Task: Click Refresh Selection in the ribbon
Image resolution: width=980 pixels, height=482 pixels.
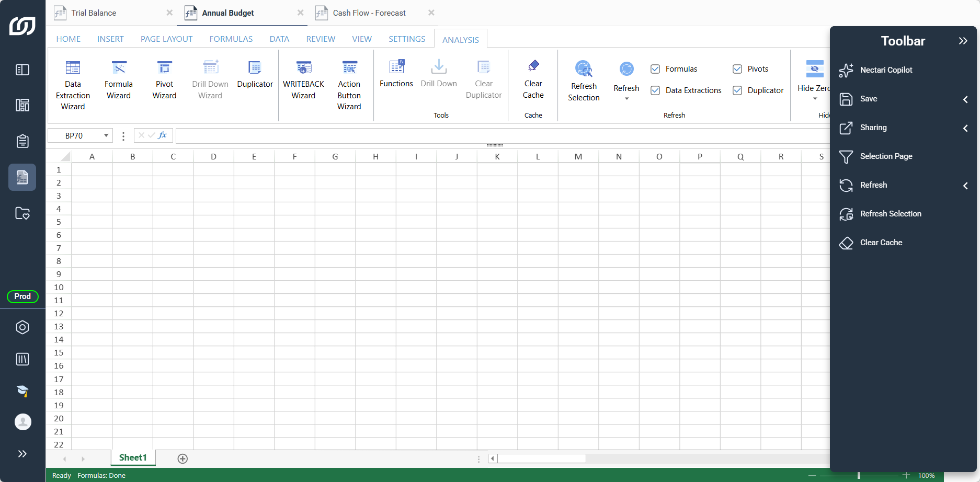Action: [x=584, y=81]
